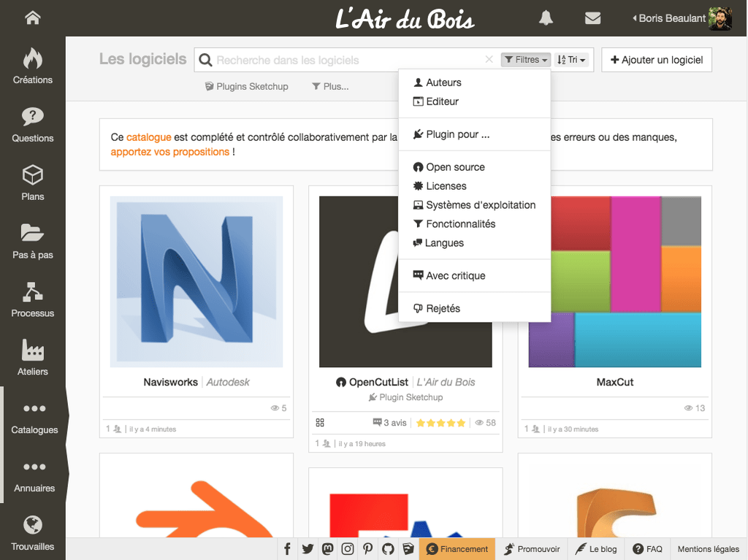Click Boris Beaulant avatar photo
Screen dimensions: 748x560
[x=720, y=18]
